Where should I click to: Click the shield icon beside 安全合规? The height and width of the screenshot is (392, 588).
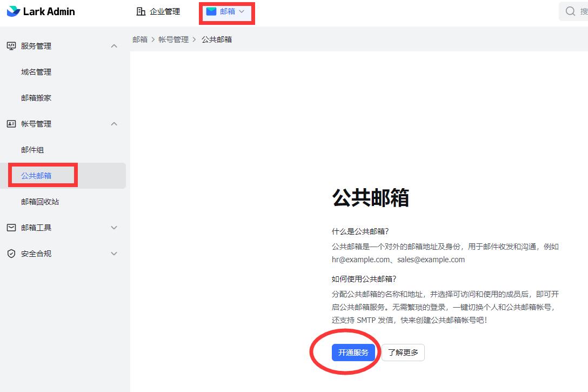pyautogui.click(x=11, y=254)
